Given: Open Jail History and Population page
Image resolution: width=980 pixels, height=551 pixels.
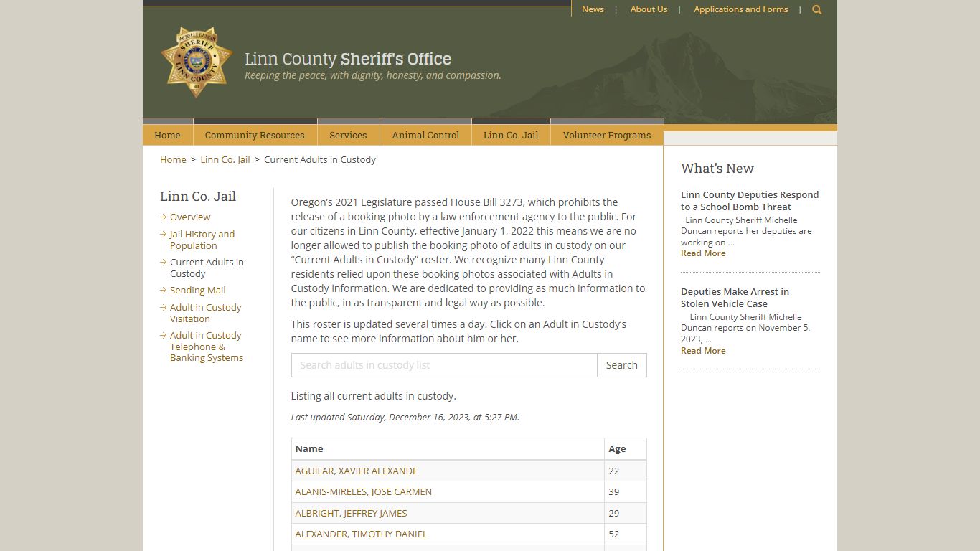Looking at the screenshot, I should click(202, 240).
